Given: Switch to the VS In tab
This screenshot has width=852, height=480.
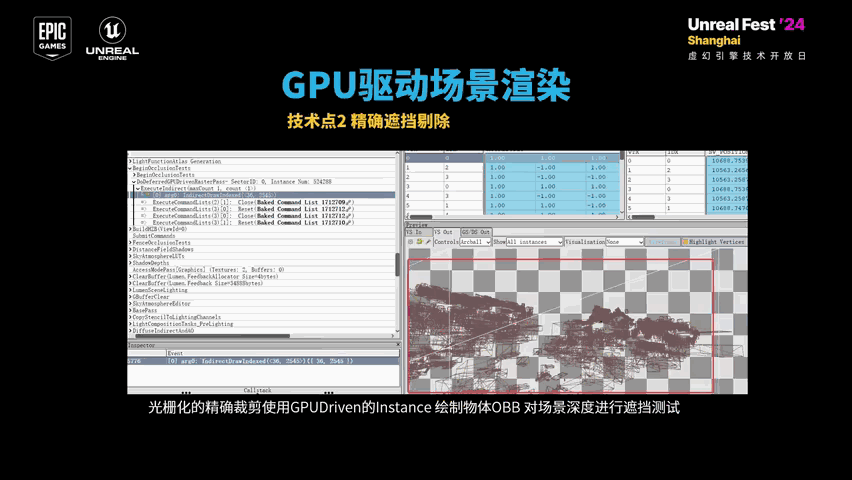Looking at the screenshot, I should tap(418, 232).
